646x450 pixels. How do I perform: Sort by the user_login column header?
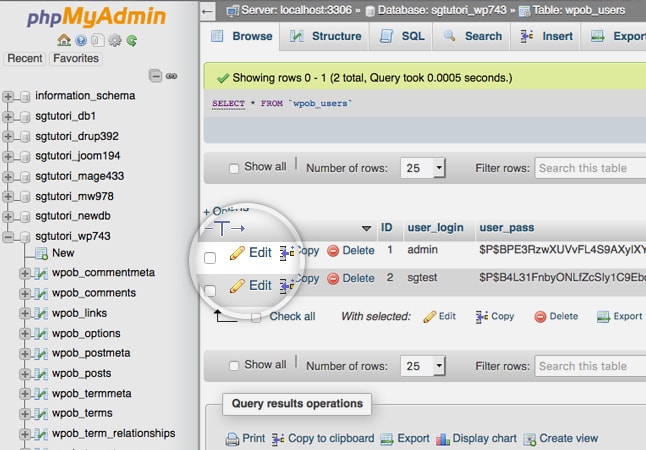pos(435,227)
